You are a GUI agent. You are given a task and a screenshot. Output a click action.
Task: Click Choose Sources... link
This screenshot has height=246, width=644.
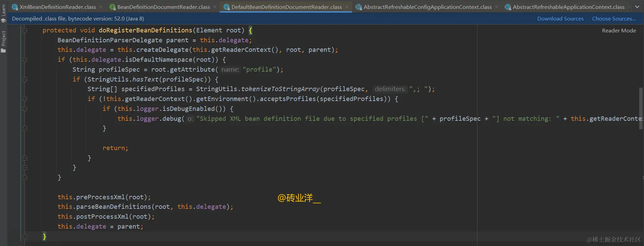[x=614, y=19]
